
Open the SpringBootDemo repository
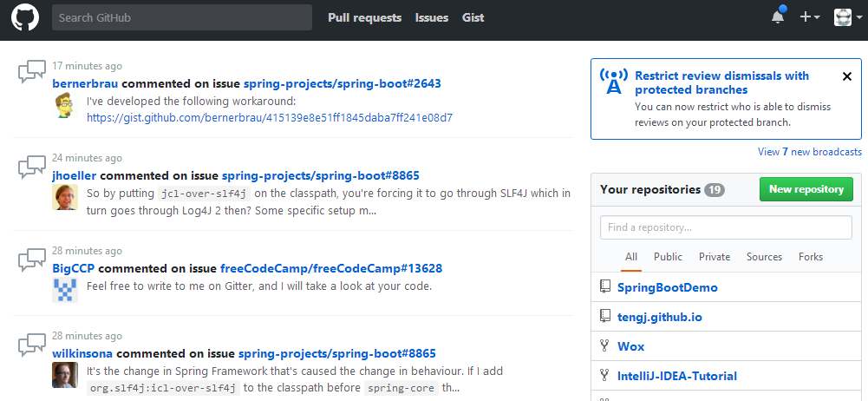(x=668, y=288)
